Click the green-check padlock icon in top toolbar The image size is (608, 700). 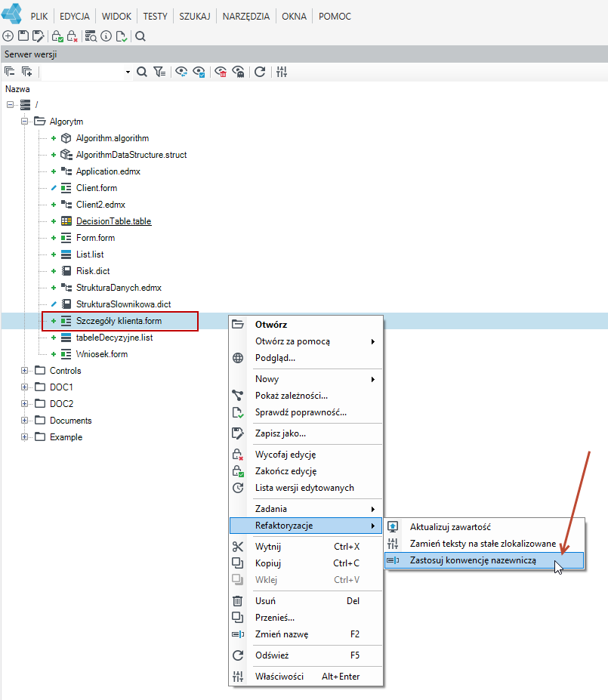[57, 36]
